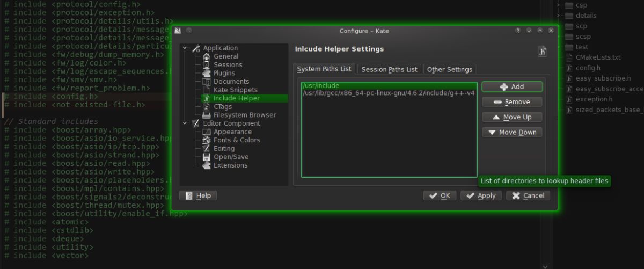Expand the csp folder in background file tree
This screenshot has height=269, width=644.
pyautogui.click(x=559, y=5)
